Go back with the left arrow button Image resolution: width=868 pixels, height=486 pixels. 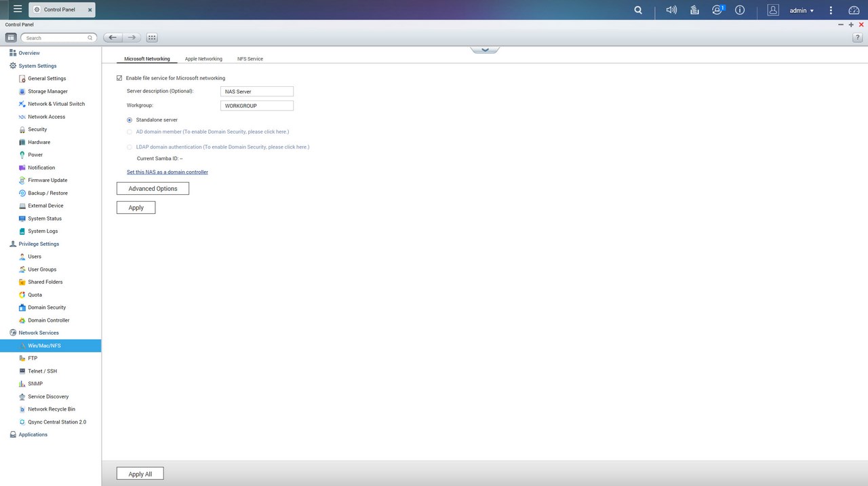pyautogui.click(x=113, y=37)
